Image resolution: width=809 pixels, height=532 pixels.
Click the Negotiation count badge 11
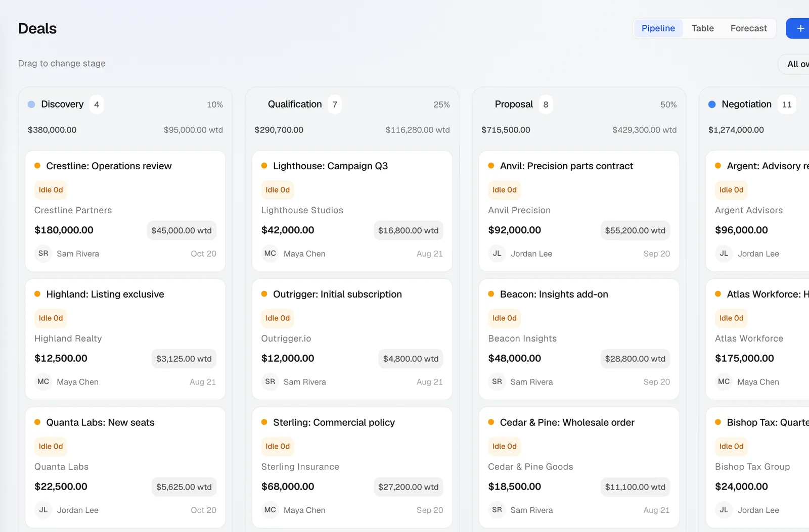point(787,105)
